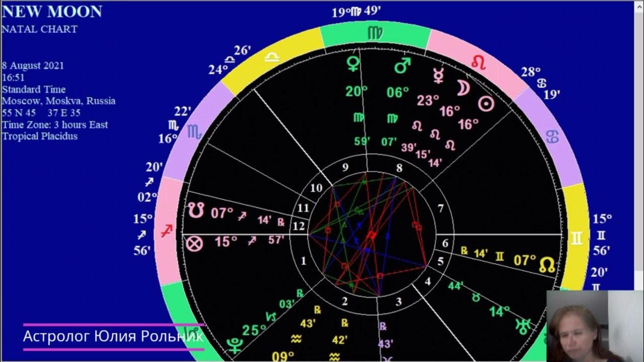Click house number 12

299,226
